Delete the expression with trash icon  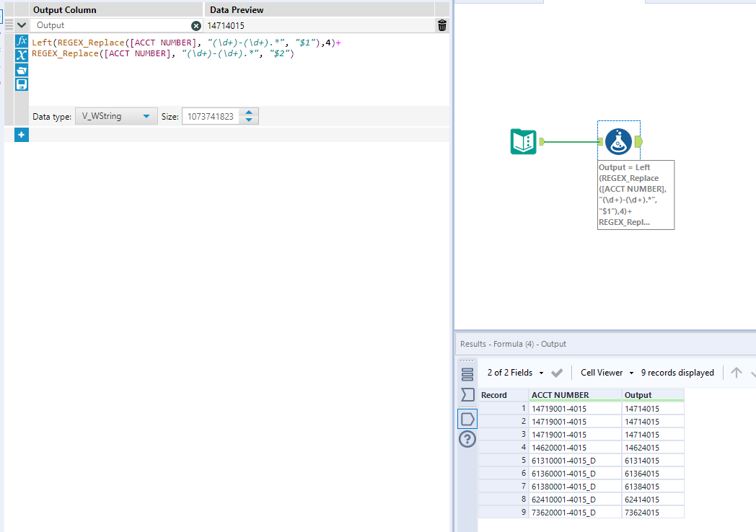[441, 25]
